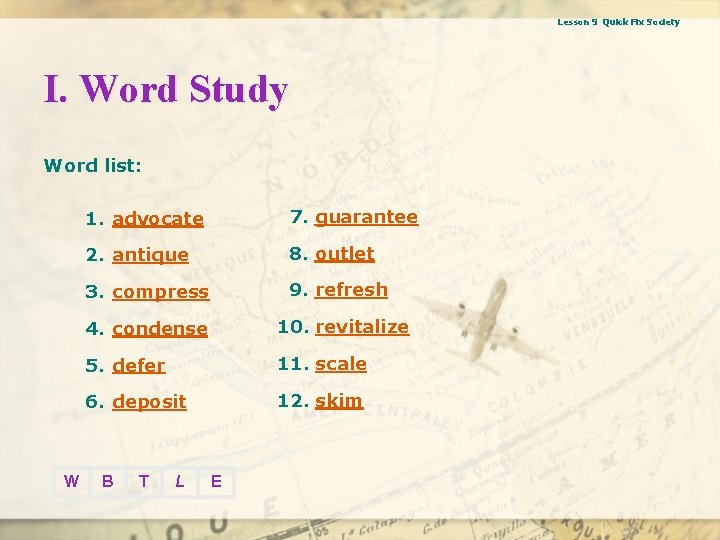Click the T navigation button

click(x=144, y=482)
